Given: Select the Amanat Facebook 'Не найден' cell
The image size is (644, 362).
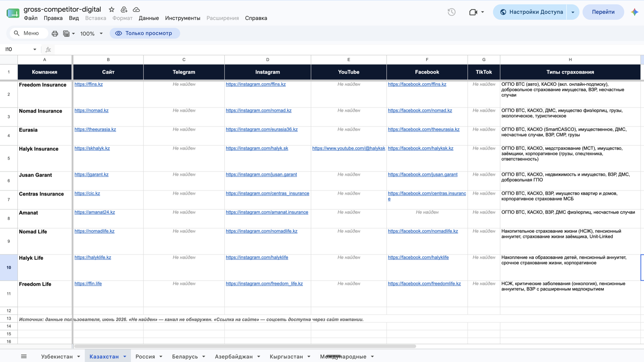Looking at the screenshot, I should point(427,219).
